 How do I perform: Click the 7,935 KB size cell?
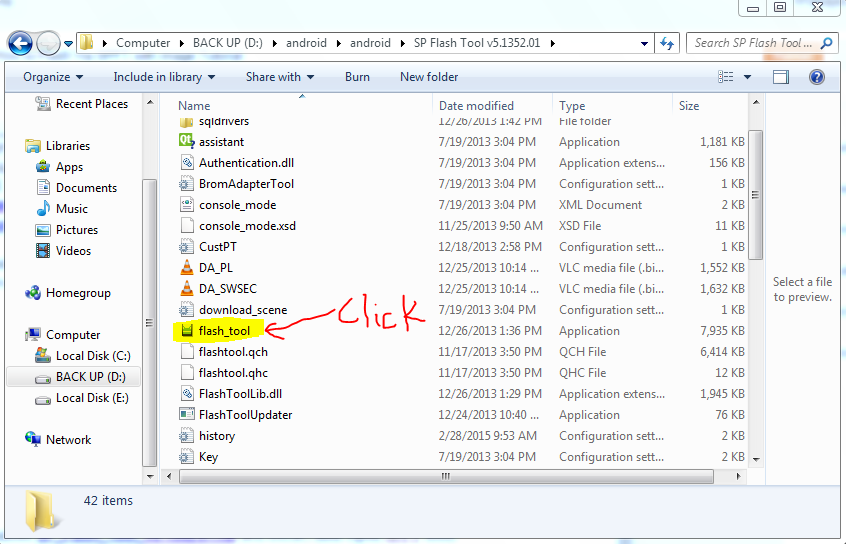(722, 331)
